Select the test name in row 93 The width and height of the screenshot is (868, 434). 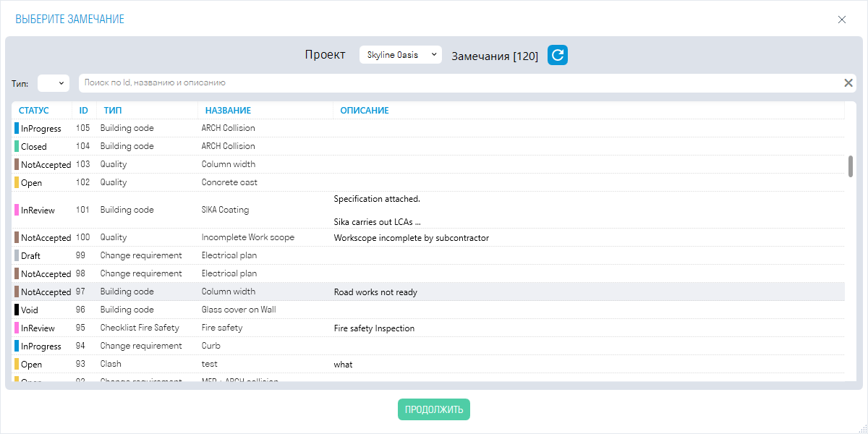pos(210,364)
